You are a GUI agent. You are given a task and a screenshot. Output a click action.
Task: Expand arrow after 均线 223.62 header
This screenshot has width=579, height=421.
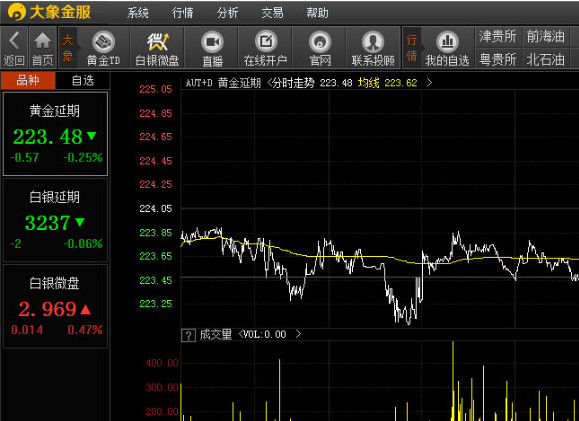pyautogui.click(x=429, y=82)
